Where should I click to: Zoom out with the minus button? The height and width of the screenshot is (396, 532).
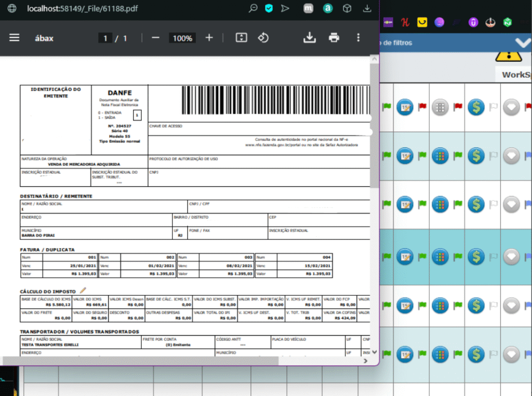[x=155, y=38]
